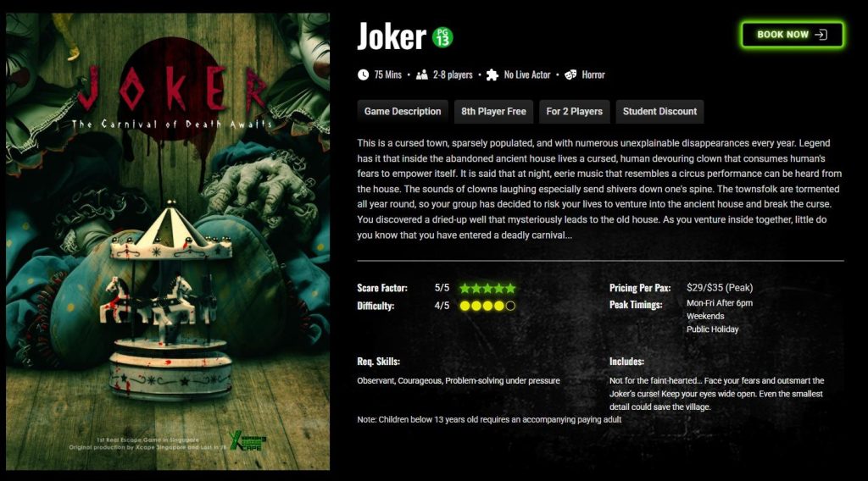Open the Game Description tab

click(x=403, y=112)
